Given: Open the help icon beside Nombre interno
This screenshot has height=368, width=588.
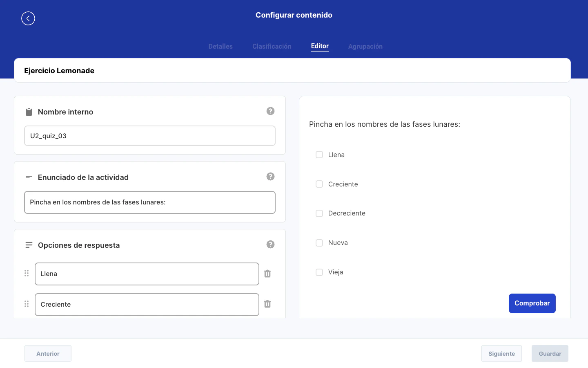Looking at the screenshot, I should (x=270, y=111).
